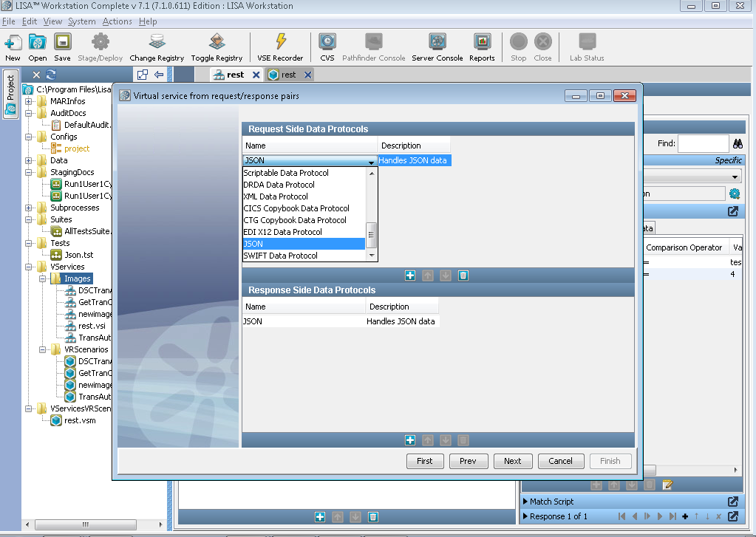Add a row in the bottom editor toolbar

320,517
